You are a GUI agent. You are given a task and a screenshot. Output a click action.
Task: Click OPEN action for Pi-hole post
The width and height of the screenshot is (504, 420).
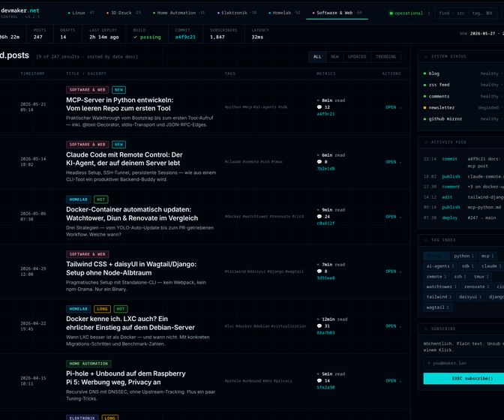[x=393, y=380]
